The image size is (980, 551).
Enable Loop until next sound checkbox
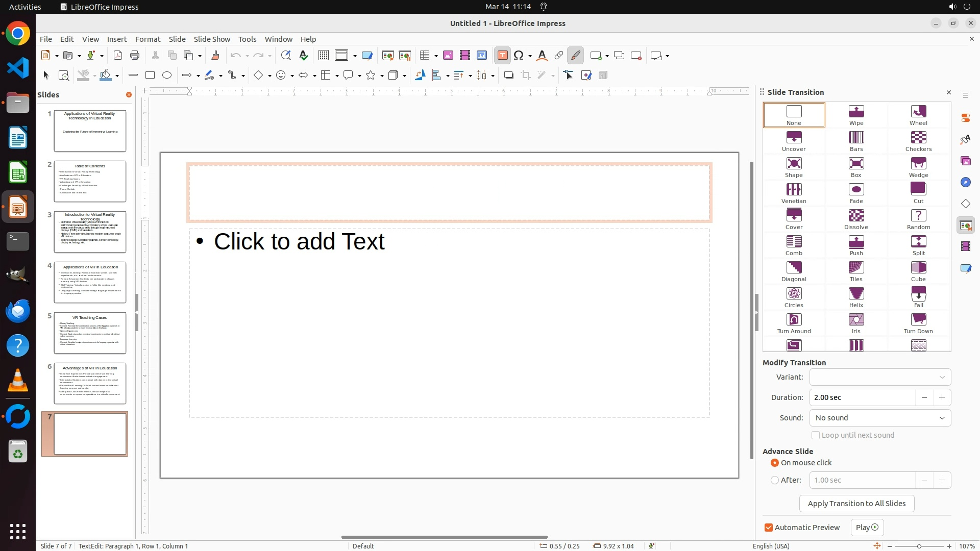point(816,435)
